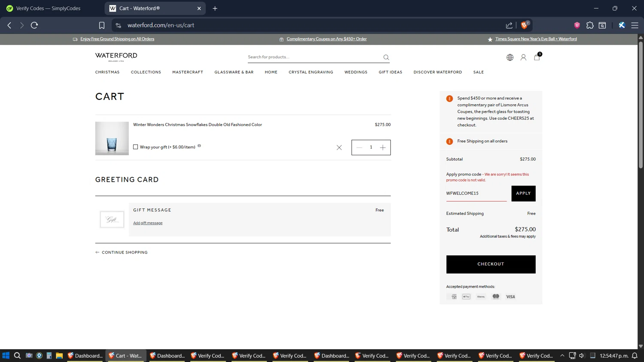Click the product thumbnail image
Screen dimensions: 644x362
tap(112, 139)
